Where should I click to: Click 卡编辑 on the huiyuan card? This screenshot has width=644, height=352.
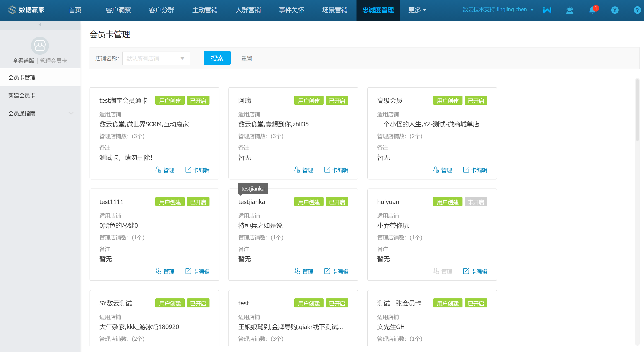pyautogui.click(x=475, y=271)
